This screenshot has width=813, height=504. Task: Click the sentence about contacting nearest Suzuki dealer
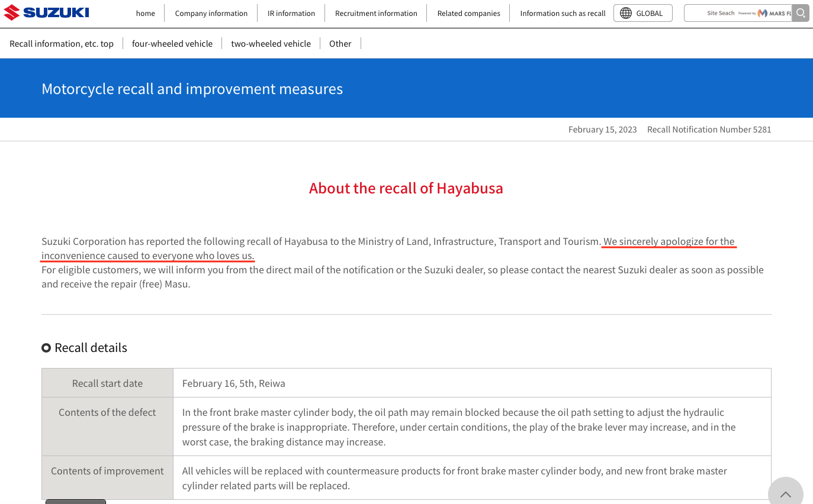[x=403, y=277]
